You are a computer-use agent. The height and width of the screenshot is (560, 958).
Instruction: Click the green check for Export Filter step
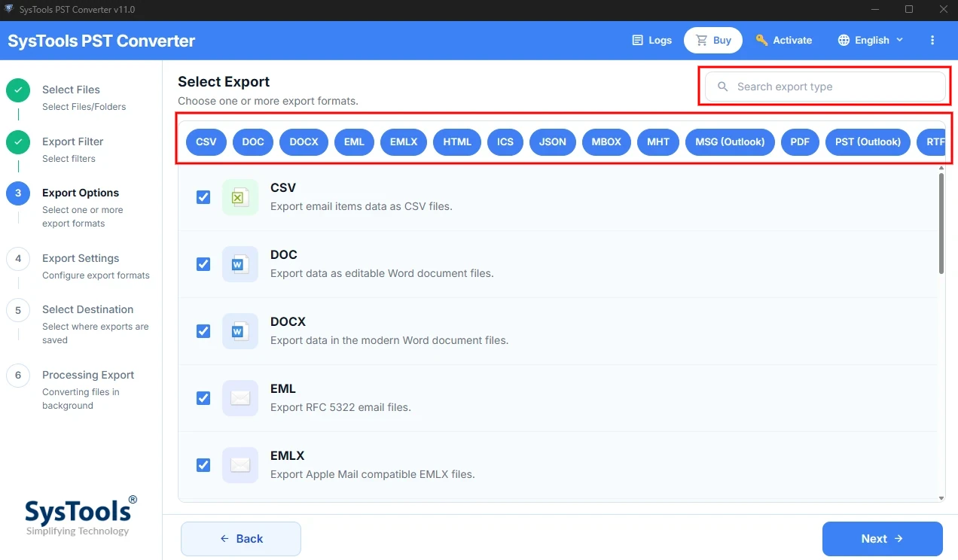pos(18,142)
